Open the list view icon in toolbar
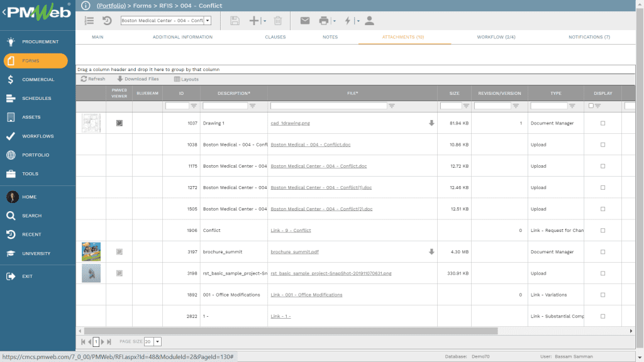Viewport: 644px width, 362px height. click(89, 21)
